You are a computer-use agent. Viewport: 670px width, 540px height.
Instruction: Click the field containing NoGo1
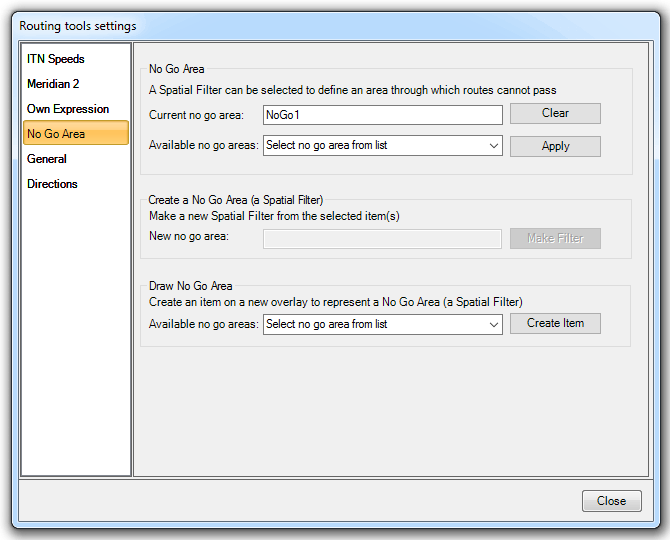(x=382, y=115)
